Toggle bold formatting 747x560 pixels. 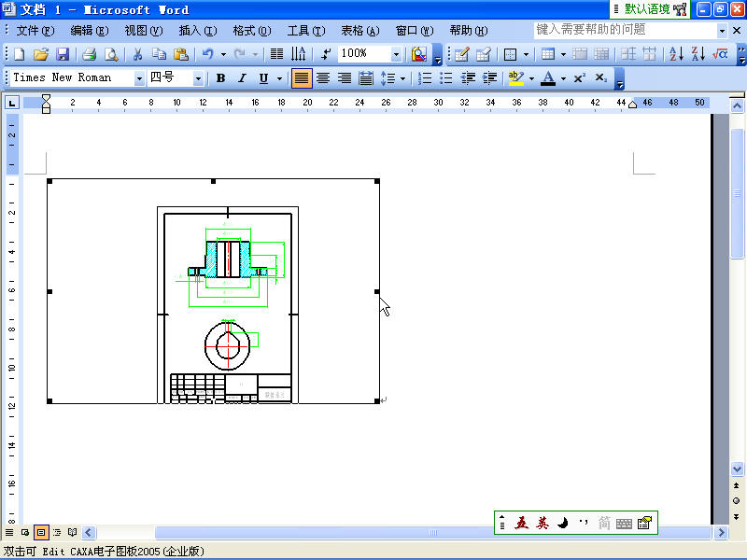coord(220,78)
